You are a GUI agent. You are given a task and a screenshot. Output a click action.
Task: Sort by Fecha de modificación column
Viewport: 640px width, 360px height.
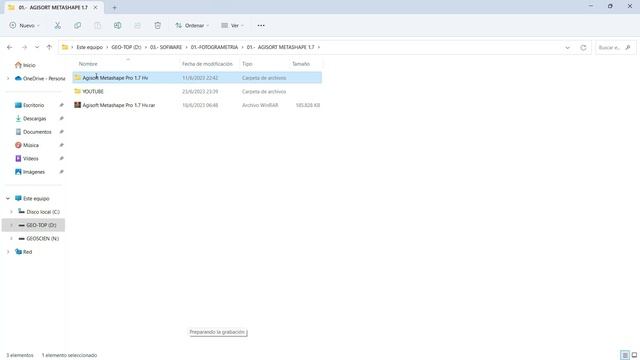pos(207,64)
